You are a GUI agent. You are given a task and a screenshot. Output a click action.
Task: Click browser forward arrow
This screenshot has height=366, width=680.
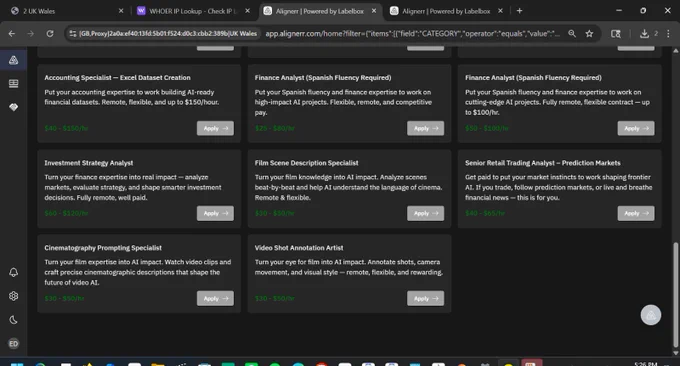[30, 33]
